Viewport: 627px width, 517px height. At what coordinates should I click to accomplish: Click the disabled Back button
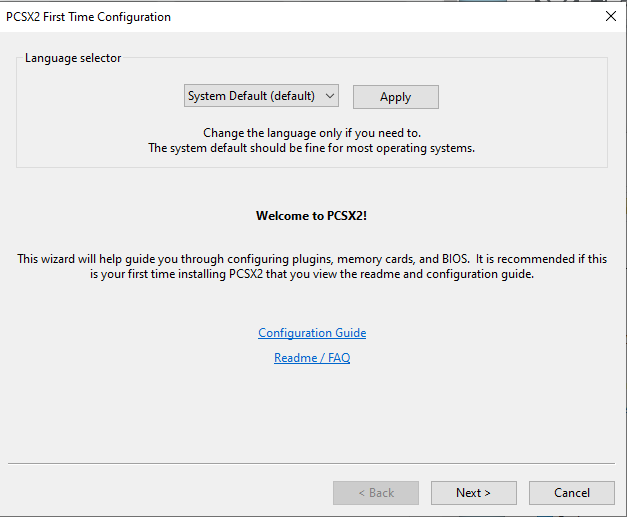[x=376, y=493]
